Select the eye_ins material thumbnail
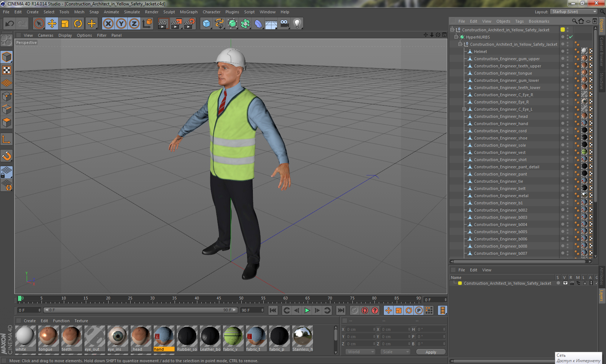The image size is (606, 364). point(118,338)
